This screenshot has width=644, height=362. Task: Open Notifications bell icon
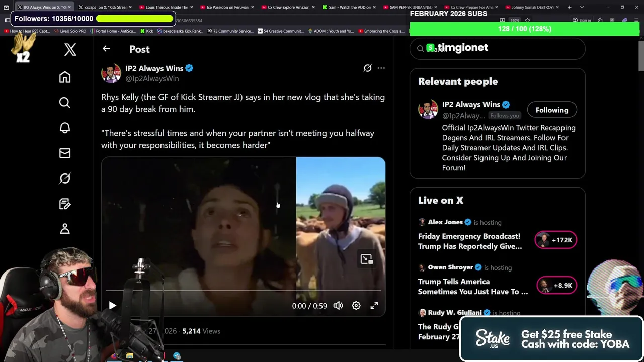pyautogui.click(x=65, y=128)
